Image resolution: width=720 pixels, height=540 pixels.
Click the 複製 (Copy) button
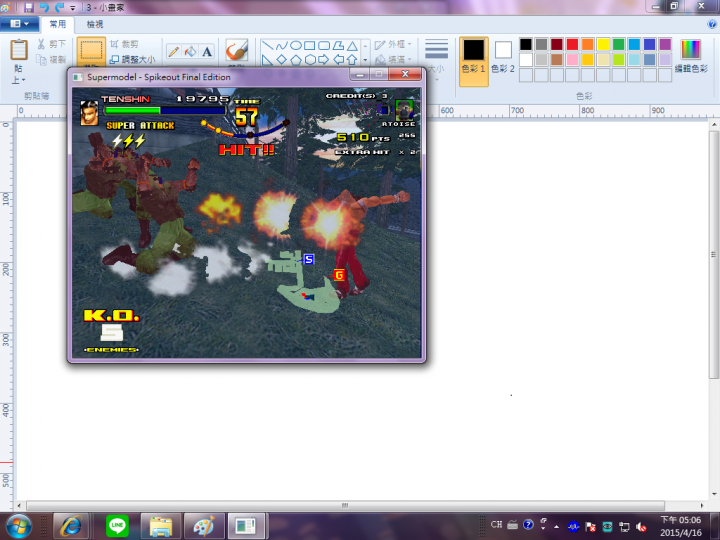(x=51, y=59)
